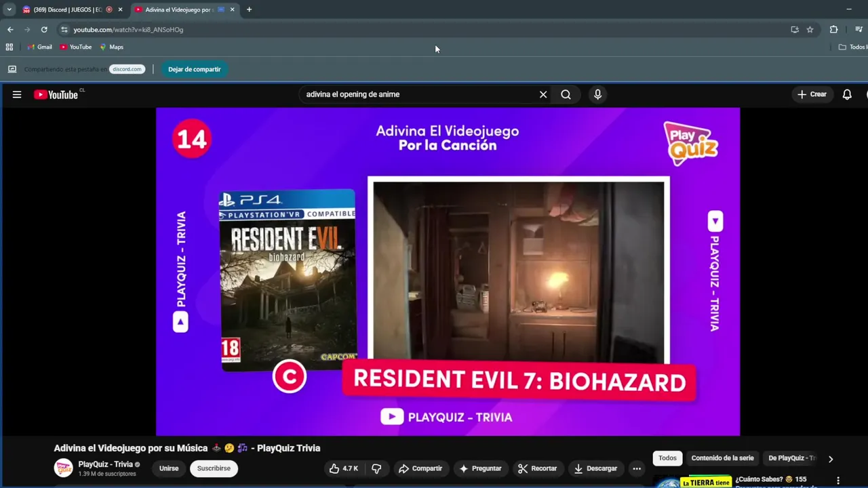This screenshot has height=488, width=868.
Task: Open a new browser tab
Action: tap(249, 9)
